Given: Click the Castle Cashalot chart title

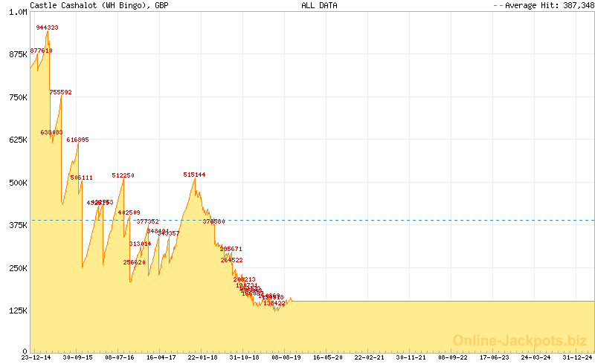Looking at the screenshot, I should click(99, 5).
